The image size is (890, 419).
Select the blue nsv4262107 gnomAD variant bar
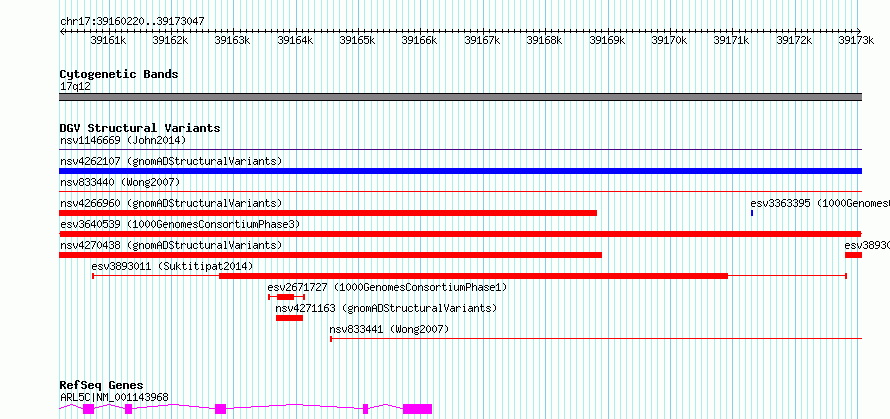(x=460, y=171)
